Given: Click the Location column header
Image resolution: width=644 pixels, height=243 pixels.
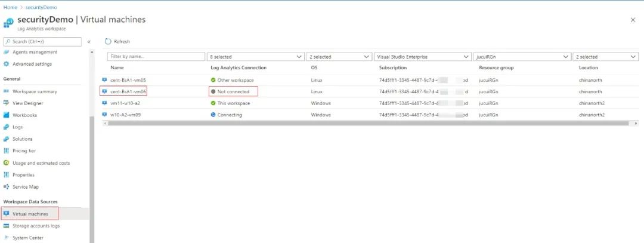Looking at the screenshot, I should 589,67.
